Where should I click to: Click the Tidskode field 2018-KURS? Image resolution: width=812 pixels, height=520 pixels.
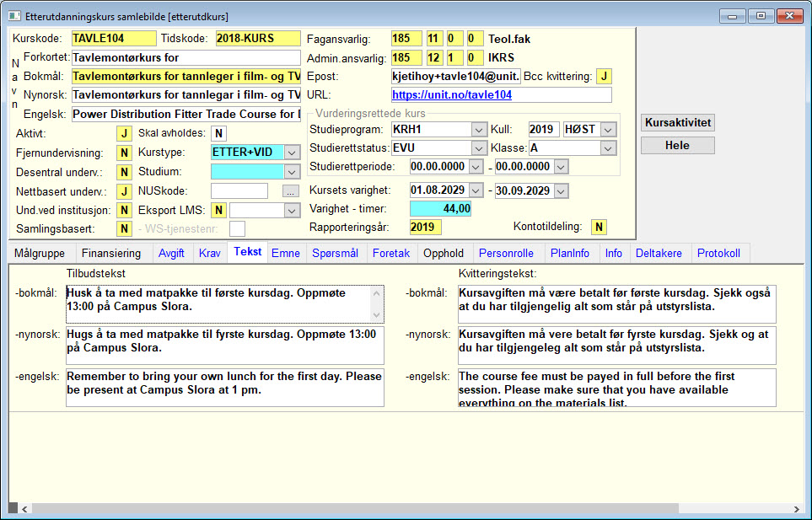point(258,38)
